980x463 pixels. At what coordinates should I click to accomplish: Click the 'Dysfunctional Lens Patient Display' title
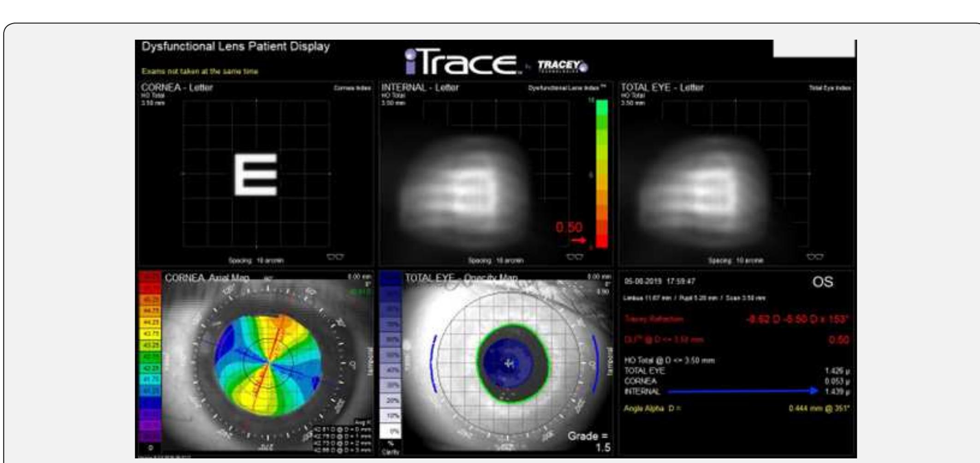[x=236, y=47]
